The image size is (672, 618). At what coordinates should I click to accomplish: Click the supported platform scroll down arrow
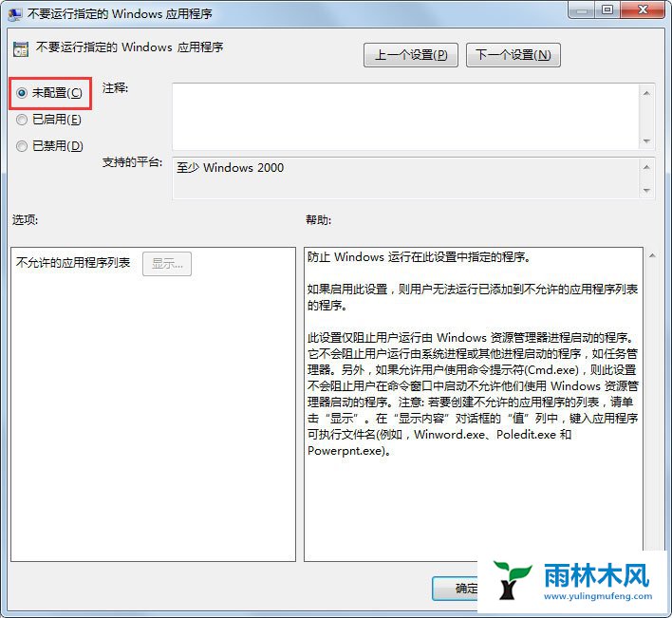[x=646, y=190]
